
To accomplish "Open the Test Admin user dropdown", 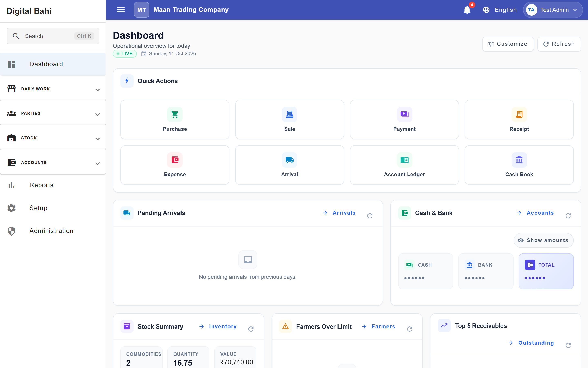I will pyautogui.click(x=553, y=10).
